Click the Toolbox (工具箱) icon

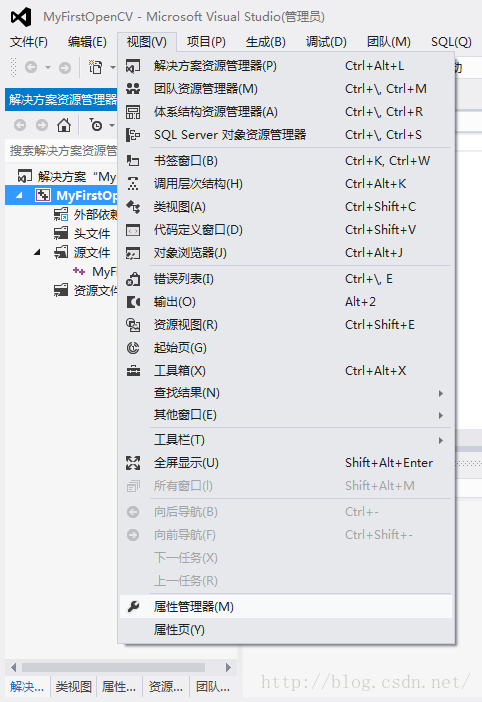tap(133, 371)
